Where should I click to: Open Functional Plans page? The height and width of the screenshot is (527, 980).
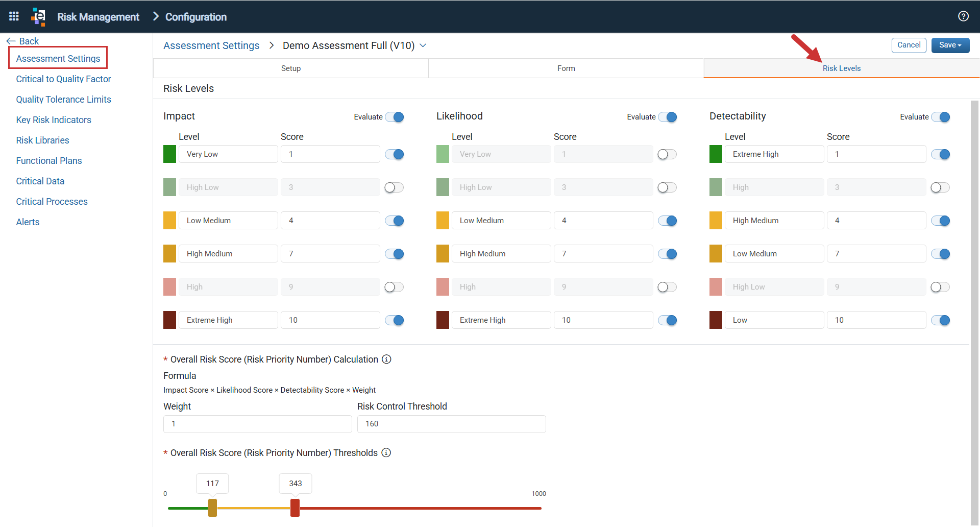[49, 160]
